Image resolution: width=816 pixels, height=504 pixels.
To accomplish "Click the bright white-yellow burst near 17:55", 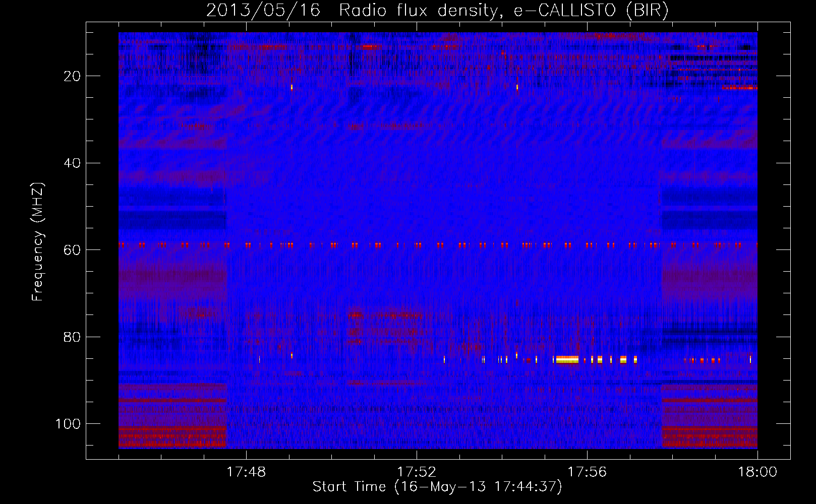I will click(567, 359).
